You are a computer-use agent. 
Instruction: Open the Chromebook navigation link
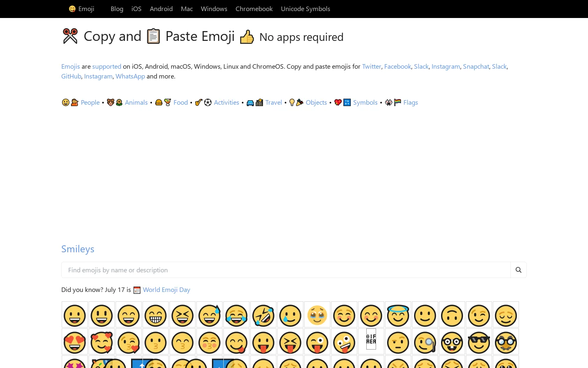(254, 9)
